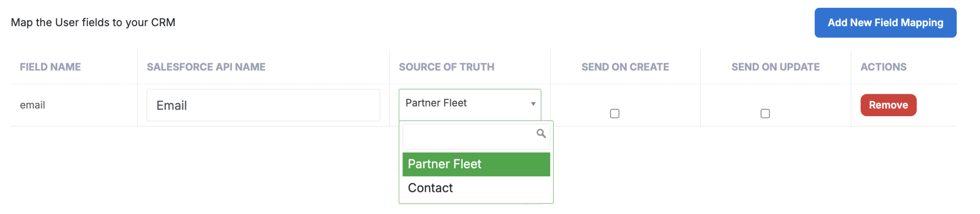The image size is (980, 214).
Task: Focus the Email Salesforce API name field
Action: point(263,105)
